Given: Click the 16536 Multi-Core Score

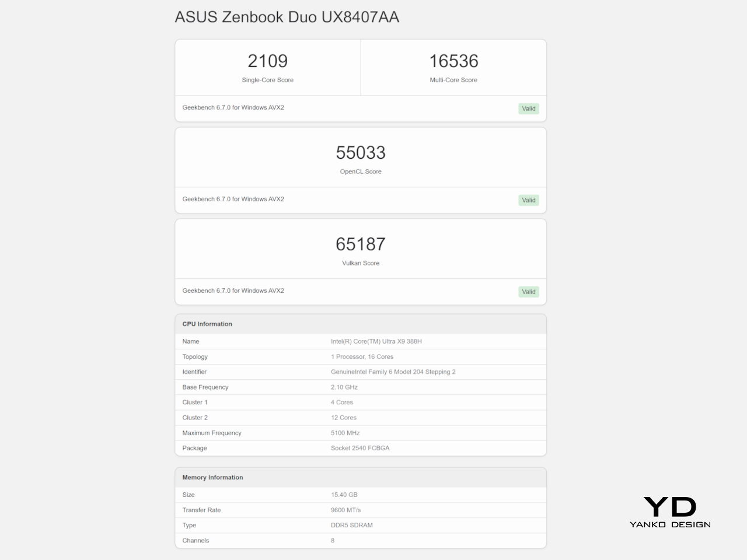Looking at the screenshot, I should 453,61.
